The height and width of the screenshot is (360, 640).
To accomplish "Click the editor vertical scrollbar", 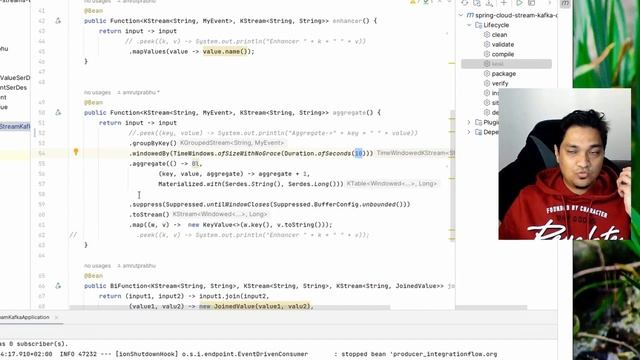I will [x=452, y=176].
